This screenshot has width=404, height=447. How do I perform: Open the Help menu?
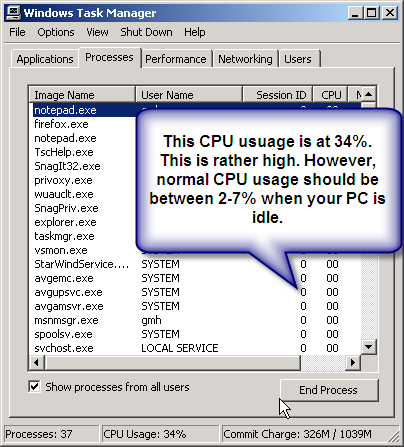(195, 32)
